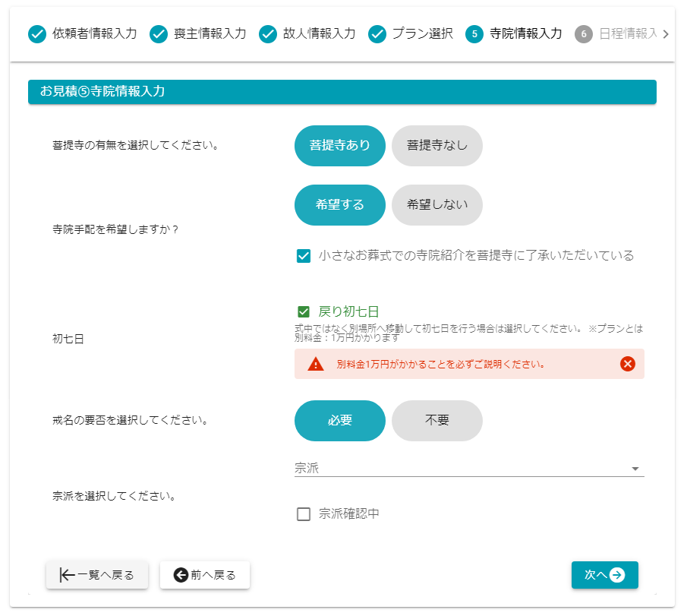Choose 希望しない for temple arrangement
Image resolution: width=687 pixels, height=616 pixels.
[437, 205]
